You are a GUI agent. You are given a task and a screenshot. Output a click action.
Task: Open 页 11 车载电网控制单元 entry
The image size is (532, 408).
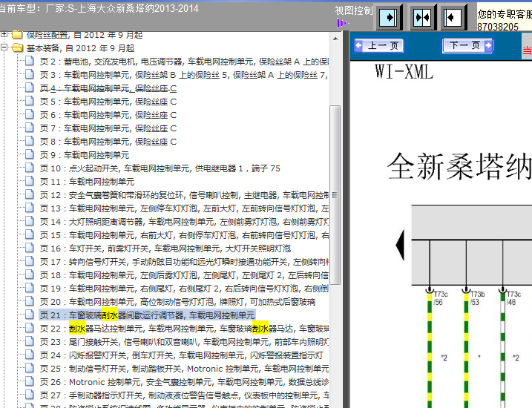click(88, 182)
